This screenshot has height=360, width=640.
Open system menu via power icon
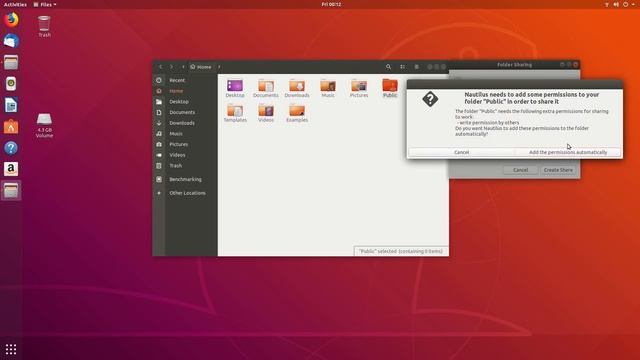pos(626,4)
